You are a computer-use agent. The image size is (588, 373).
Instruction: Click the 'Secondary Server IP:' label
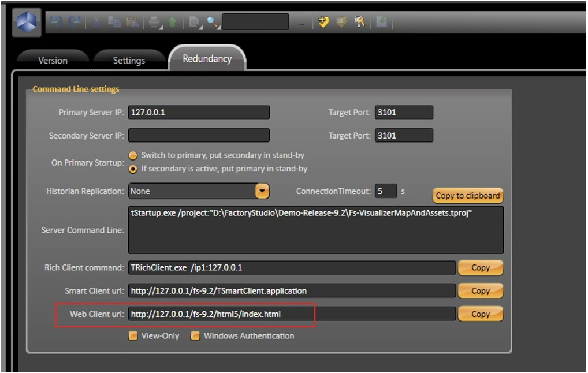click(x=86, y=136)
